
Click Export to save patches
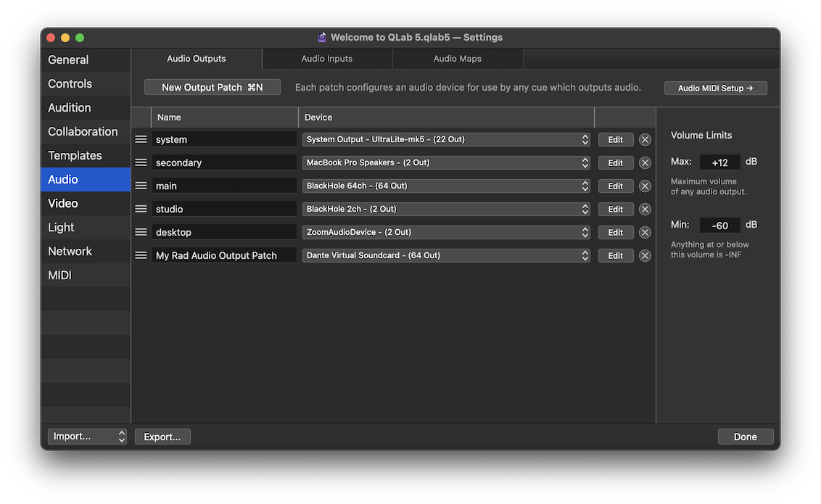tap(162, 436)
